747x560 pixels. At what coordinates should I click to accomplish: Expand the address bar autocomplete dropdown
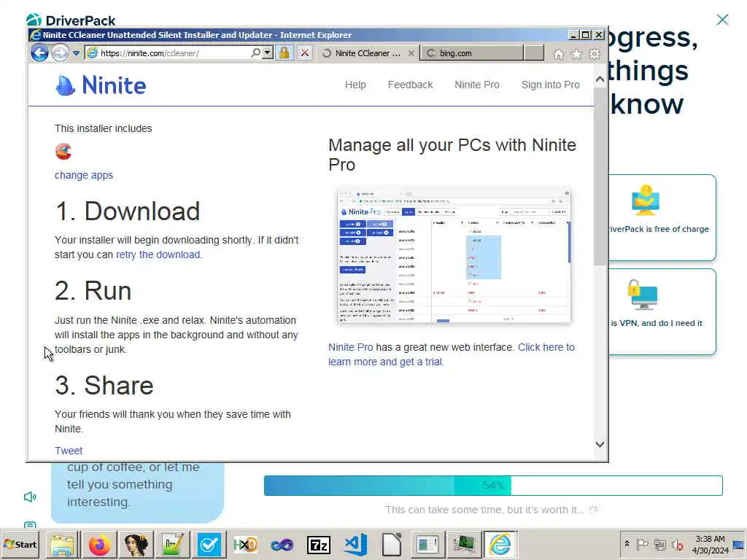(268, 52)
